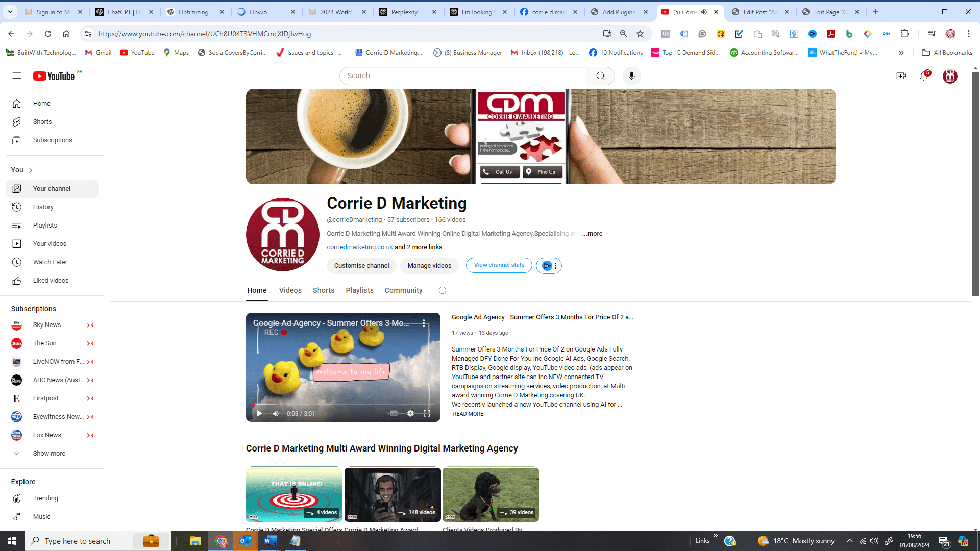This screenshot has width=980, height=551.
Task: Open the Create video button
Action: click(x=901, y=76)
